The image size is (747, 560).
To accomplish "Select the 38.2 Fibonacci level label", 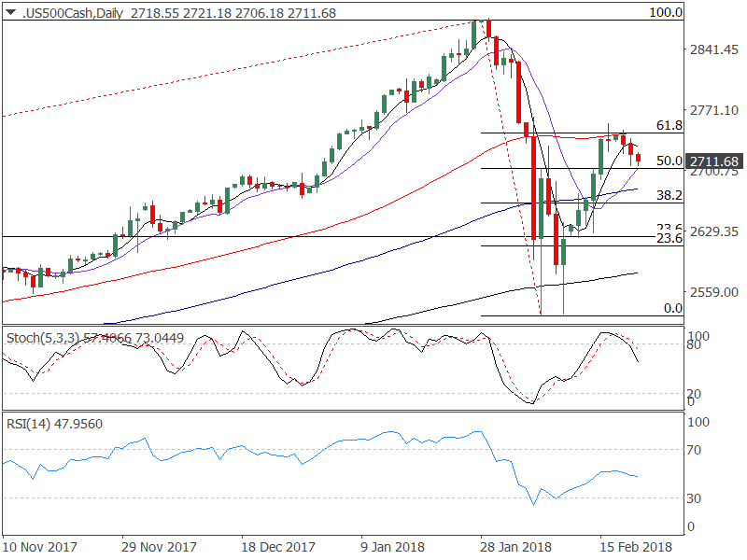I will [x=669, y=195].
